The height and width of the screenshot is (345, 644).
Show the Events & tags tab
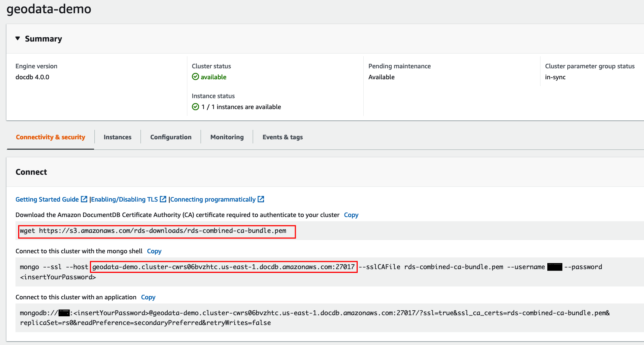click(x=283, y=137)
